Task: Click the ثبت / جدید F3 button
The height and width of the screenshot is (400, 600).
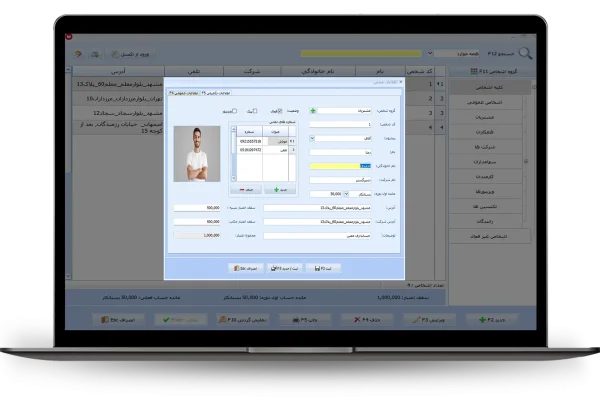Action: tap(284, 268)
